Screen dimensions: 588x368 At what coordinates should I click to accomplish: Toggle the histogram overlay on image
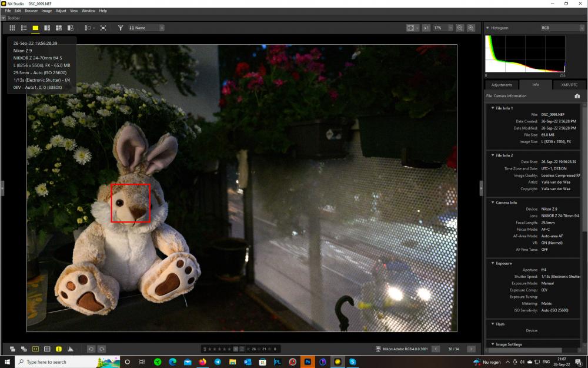(70, 349)
